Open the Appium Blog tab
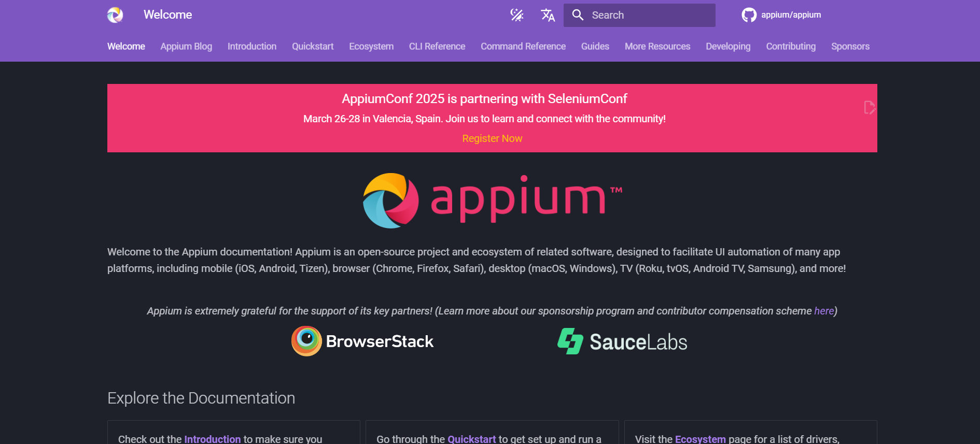980x444 pixels. tap(186, 46)
